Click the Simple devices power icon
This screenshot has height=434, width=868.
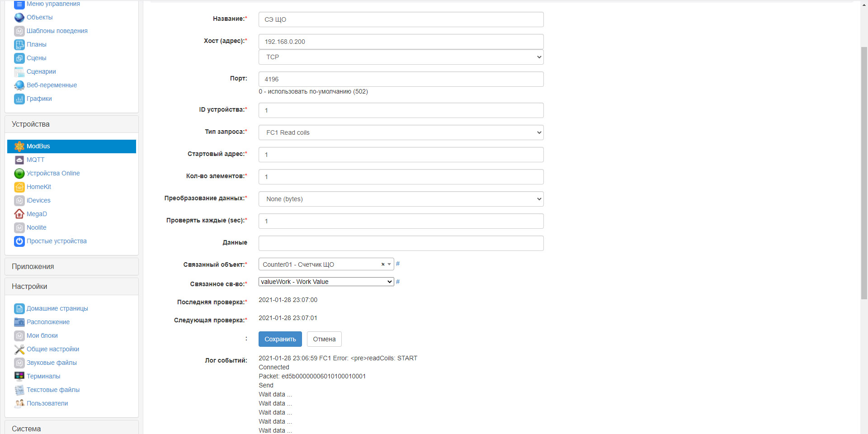tap(19, 241)
